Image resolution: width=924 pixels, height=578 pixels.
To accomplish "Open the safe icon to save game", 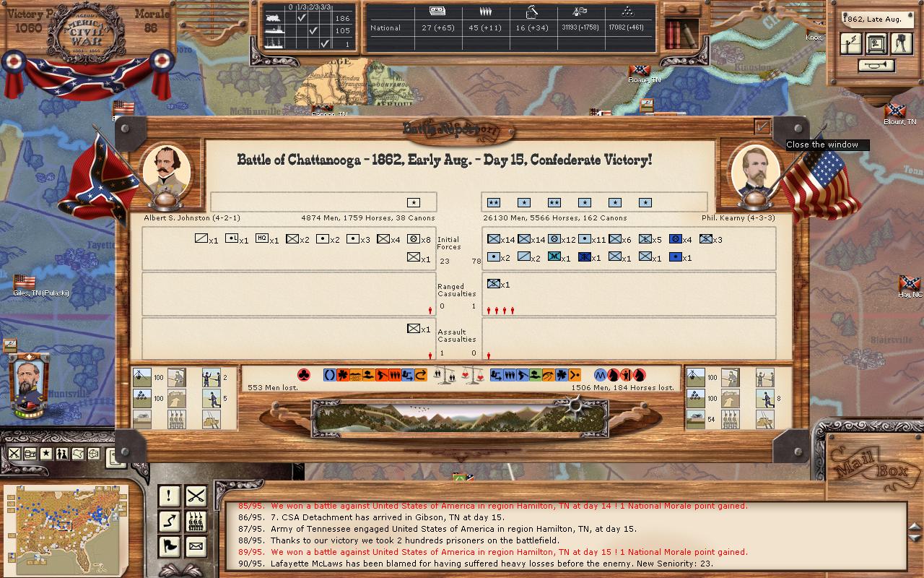I will [876, 43].
